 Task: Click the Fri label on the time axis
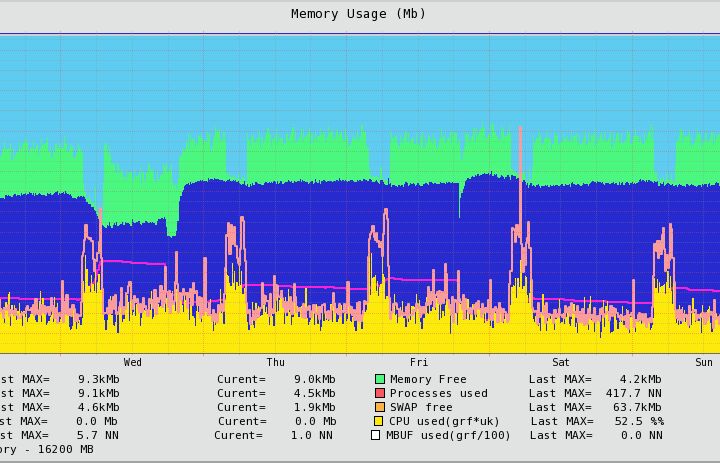(x=419, y=362)
